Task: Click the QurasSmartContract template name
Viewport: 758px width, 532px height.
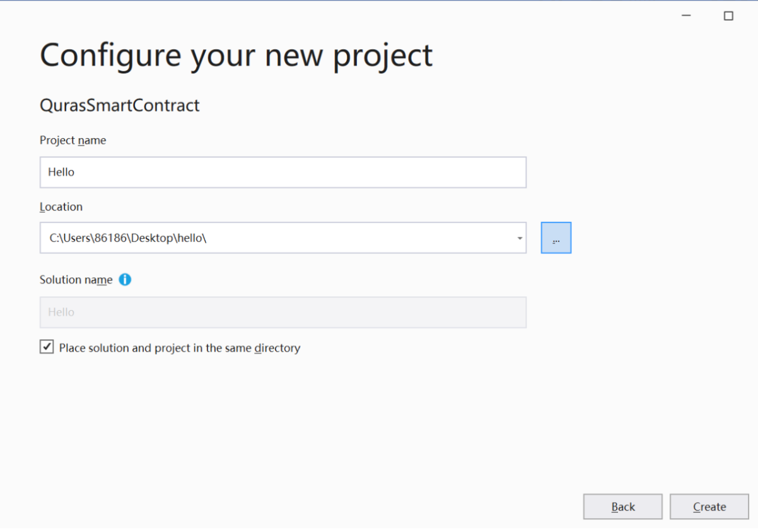Action: 119,105
